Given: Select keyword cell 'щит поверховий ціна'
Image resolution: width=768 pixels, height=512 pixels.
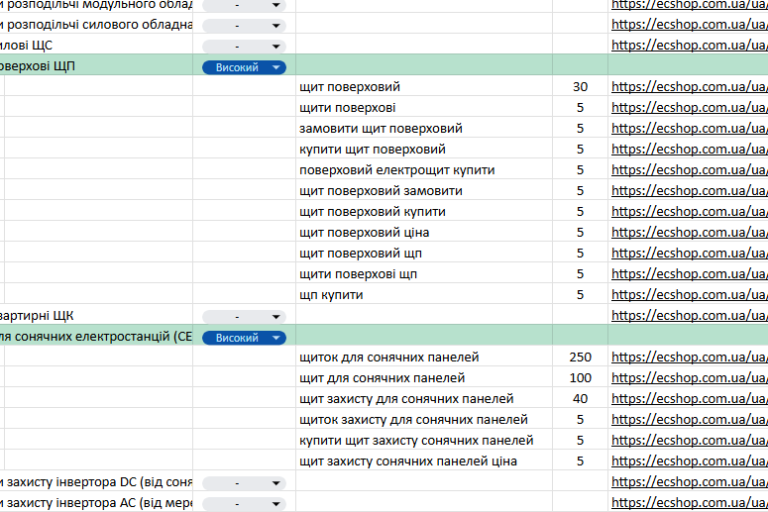Looking at the screenshot, I should (x=424, y=232).
